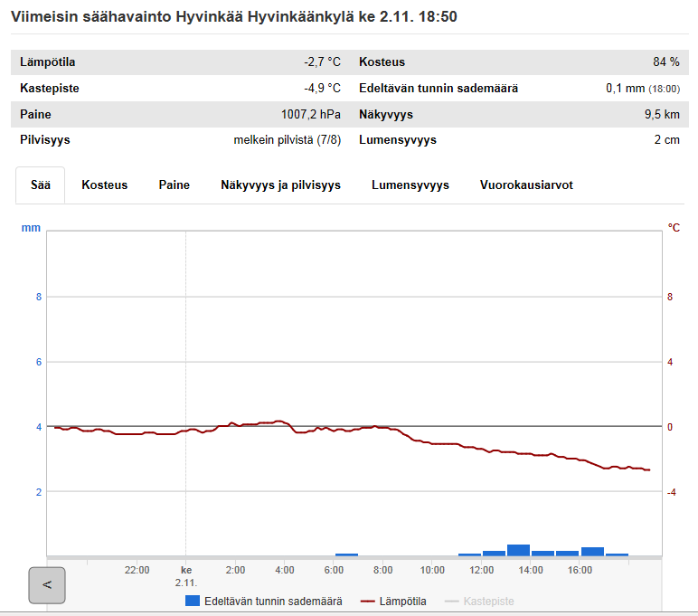Select the Näkyvyys ja pilvisyys tab
The image size is (698, 616).
[280, 185]
